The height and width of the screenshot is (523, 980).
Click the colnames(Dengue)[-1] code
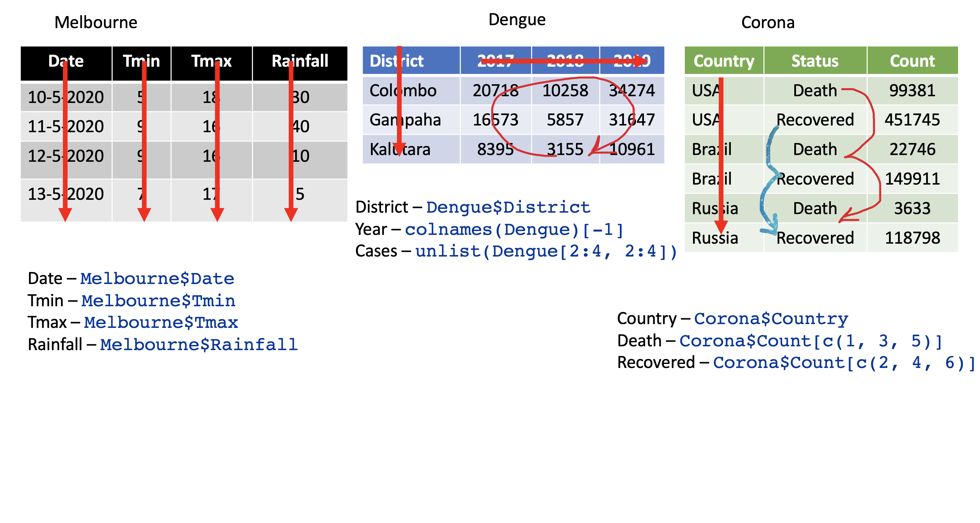tap(514, 230)
